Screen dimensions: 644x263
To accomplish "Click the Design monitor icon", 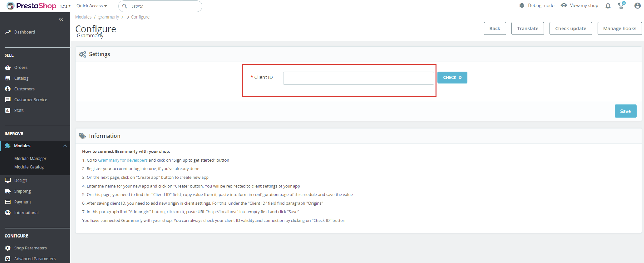I will [8, 180].
